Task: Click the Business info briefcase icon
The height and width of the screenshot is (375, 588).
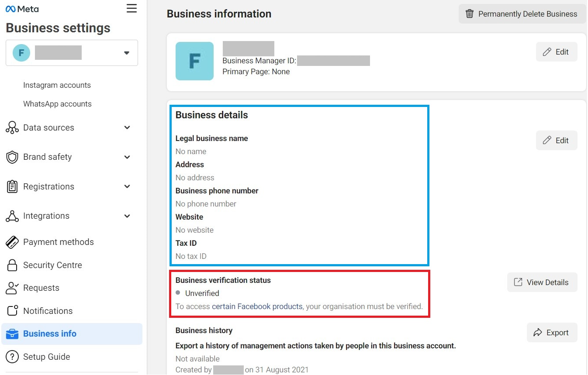Action: click(x=12, y=334)
